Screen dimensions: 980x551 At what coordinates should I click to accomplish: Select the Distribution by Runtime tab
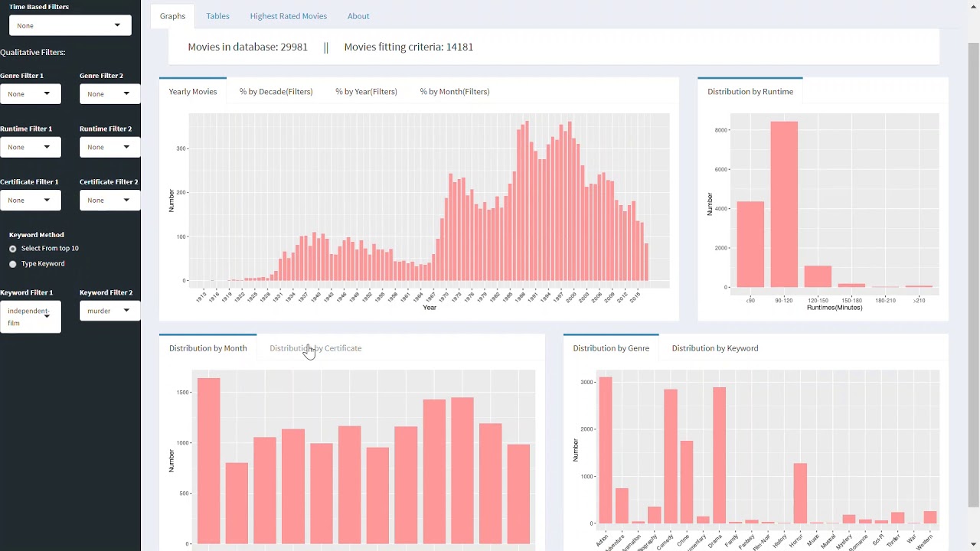coord(750,92)
